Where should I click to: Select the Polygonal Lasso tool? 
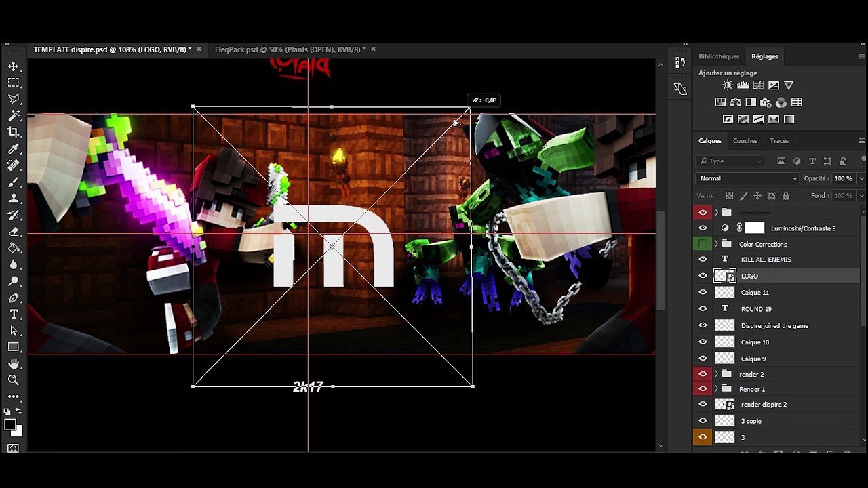point(14,99)
